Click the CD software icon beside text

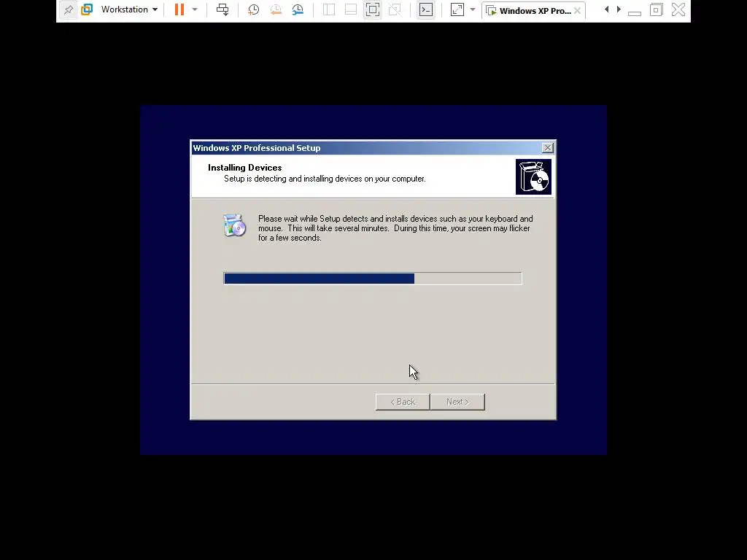(x=234, y=225)
